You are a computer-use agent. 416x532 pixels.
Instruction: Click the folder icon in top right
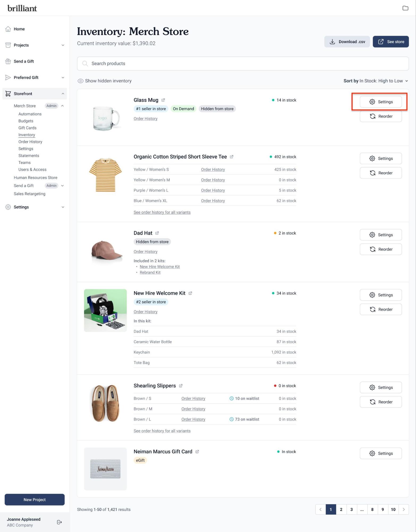click(405, 8)
